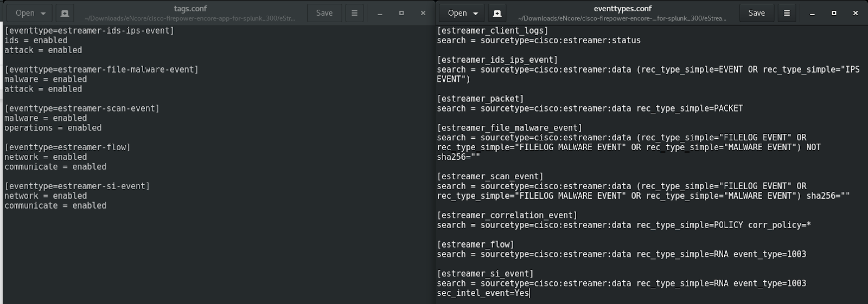The height and width of the screenshot is (304, 868).
Task: Click the new document icon in tags.conf window
Action: pos(65,13)
